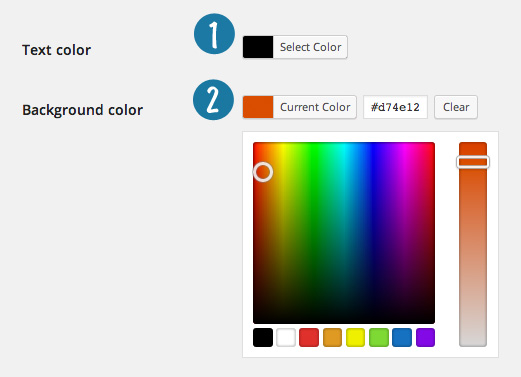Viewport: 521px width, 377px height.
Task: Pick the yellow palette swatch
Action: pyautogui.click(x=356, y=337)
